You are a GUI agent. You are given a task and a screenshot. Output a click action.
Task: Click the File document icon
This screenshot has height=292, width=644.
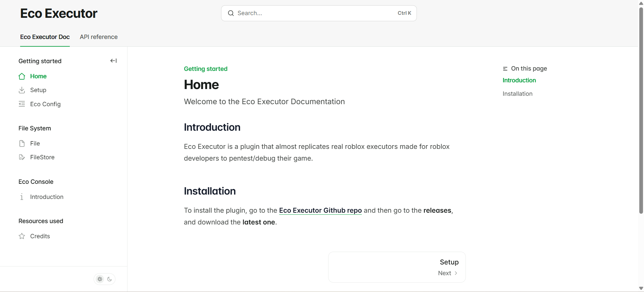22,143
